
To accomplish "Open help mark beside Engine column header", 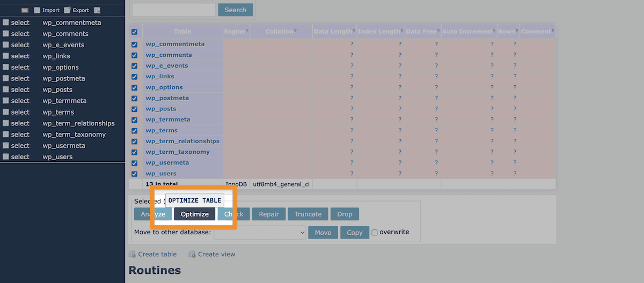I will tap(247, 31).
